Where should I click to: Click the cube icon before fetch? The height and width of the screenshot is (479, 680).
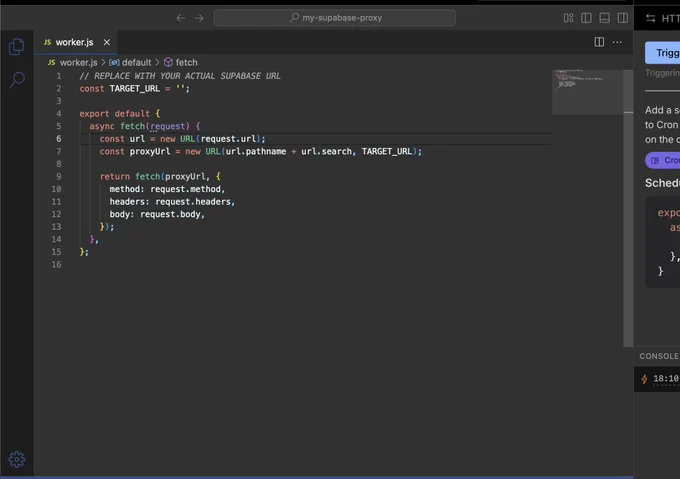pos(168,62)
